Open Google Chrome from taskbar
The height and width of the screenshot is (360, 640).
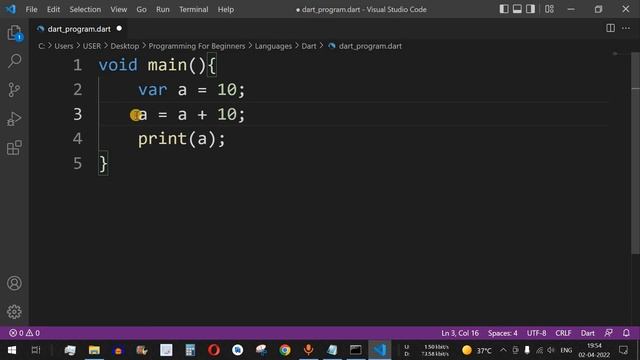tap(285, 350)
